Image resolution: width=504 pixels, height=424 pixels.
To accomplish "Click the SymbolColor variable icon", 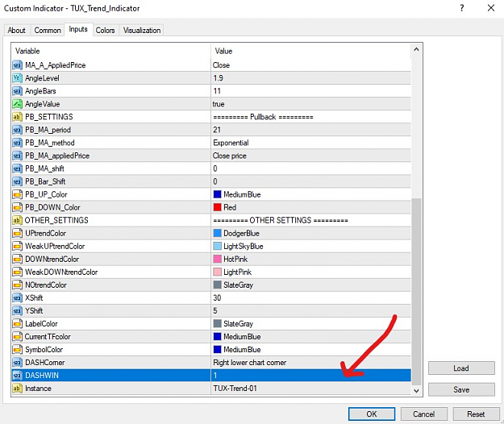I will pyautogui.click(x=18, y=350).
